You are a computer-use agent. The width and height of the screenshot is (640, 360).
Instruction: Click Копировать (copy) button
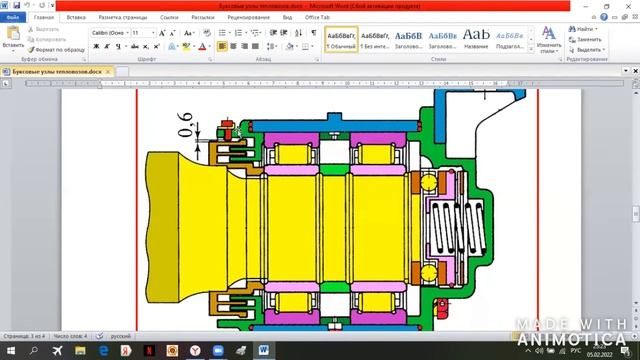47,40
